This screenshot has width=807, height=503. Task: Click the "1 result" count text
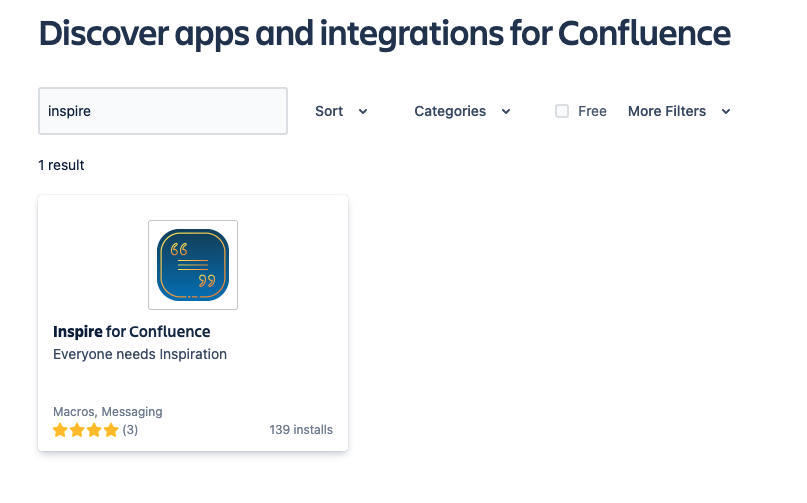pos(61,165)
